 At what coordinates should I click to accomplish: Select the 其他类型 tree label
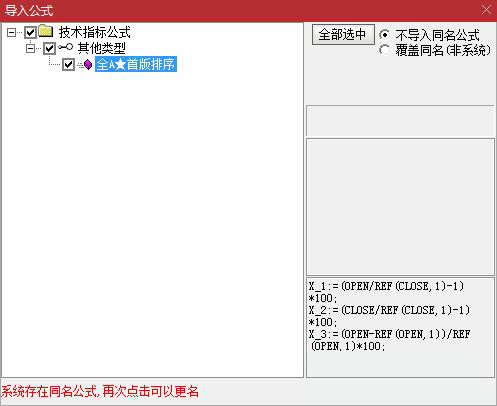click(101, 49)
